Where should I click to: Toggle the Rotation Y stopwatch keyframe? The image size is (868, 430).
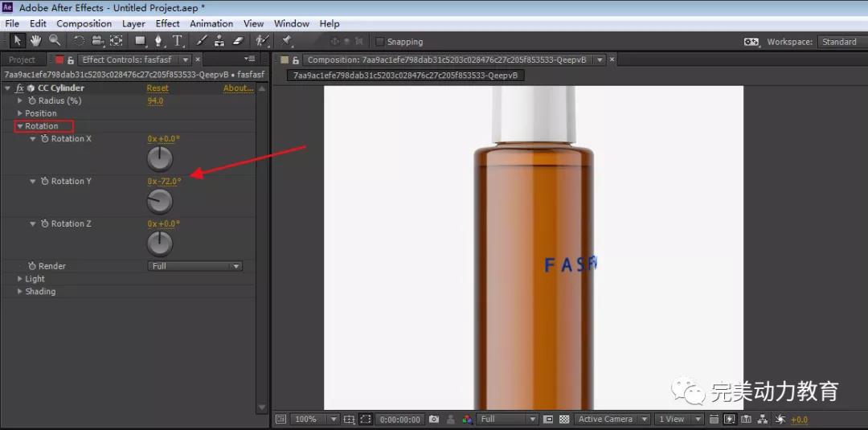[45, 182]
